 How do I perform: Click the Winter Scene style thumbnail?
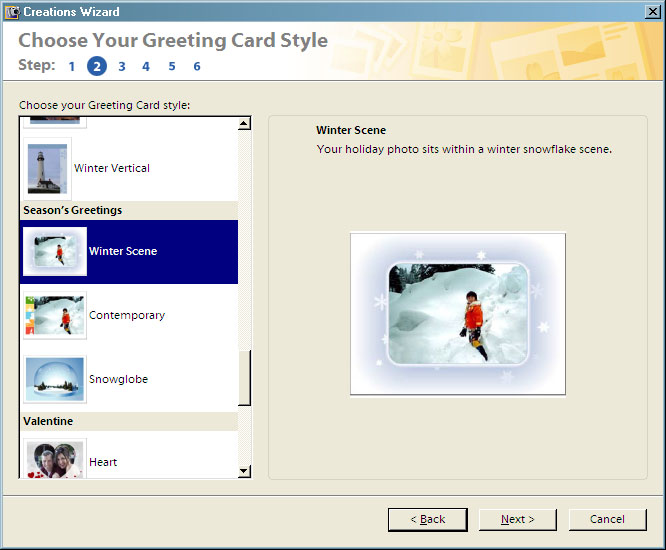click(54, 251)
